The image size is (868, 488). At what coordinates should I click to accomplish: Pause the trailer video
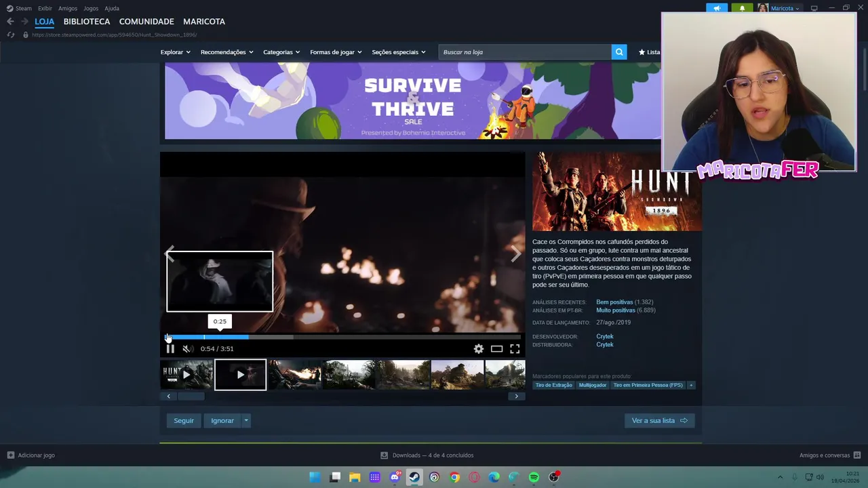(x=170, y=348)
